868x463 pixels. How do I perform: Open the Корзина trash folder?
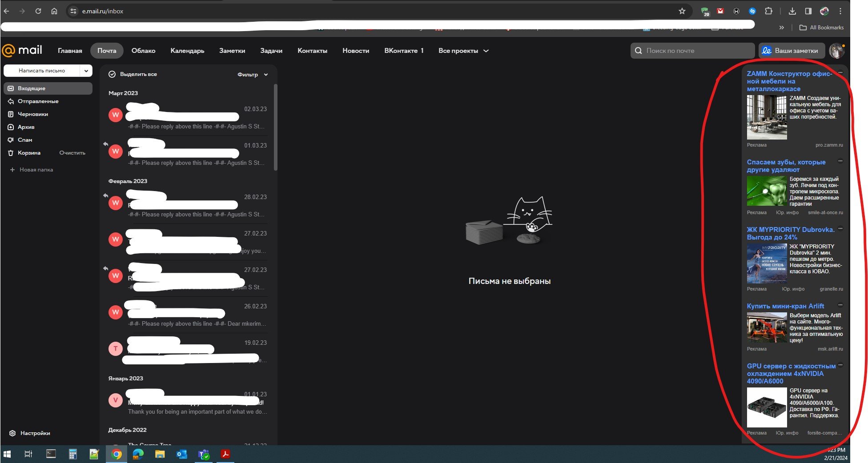click(x=28, y=152)
